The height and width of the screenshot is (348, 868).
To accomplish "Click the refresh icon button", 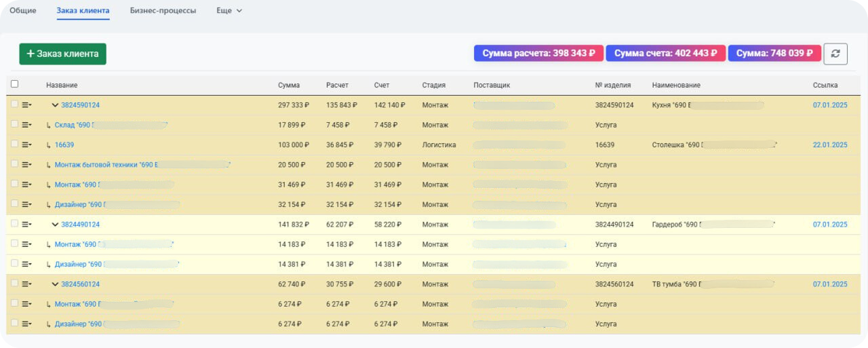I will coord(835,54).
